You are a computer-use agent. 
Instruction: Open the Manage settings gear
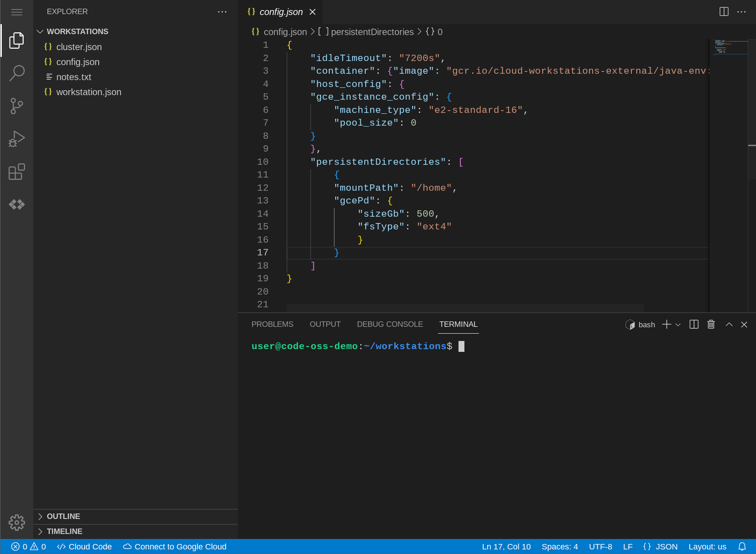17,523
